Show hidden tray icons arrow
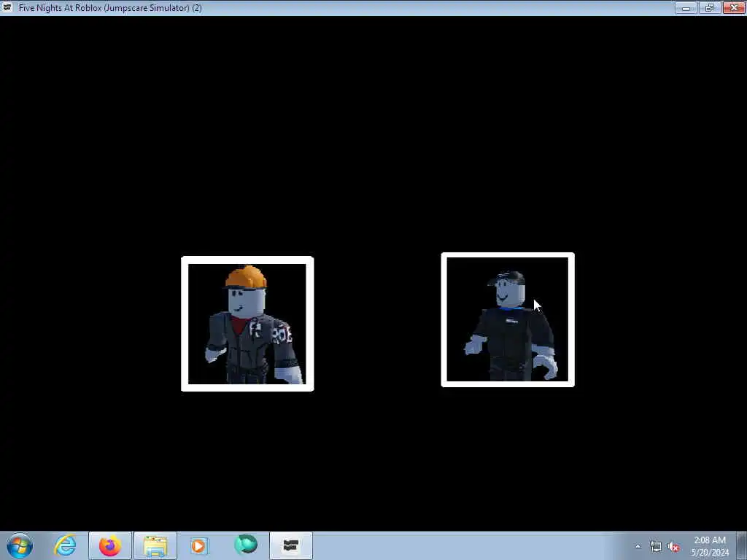The height and width of the screenshot is (560, 747). pos(638,547)
